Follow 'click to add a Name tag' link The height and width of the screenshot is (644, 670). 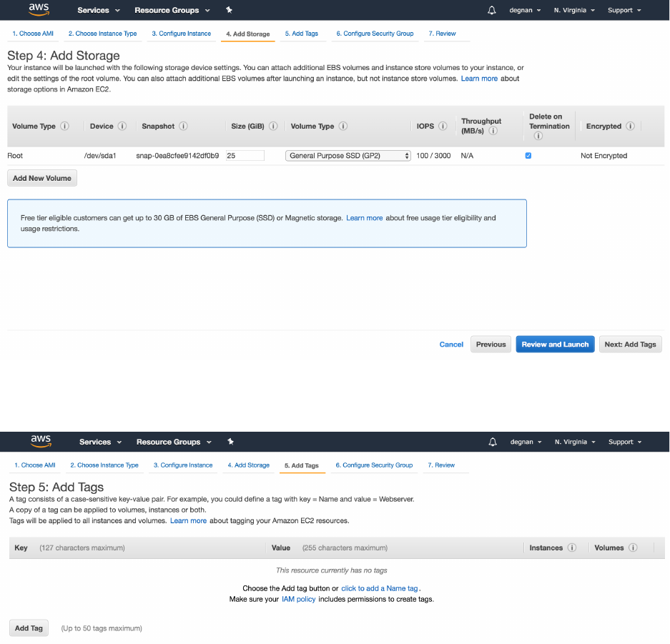pos(380,588)
